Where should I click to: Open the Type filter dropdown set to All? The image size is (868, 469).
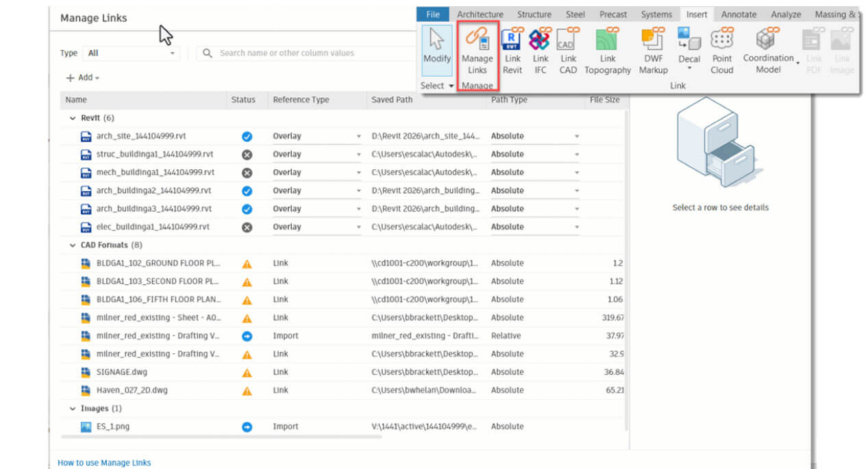(x=131, y=53)
